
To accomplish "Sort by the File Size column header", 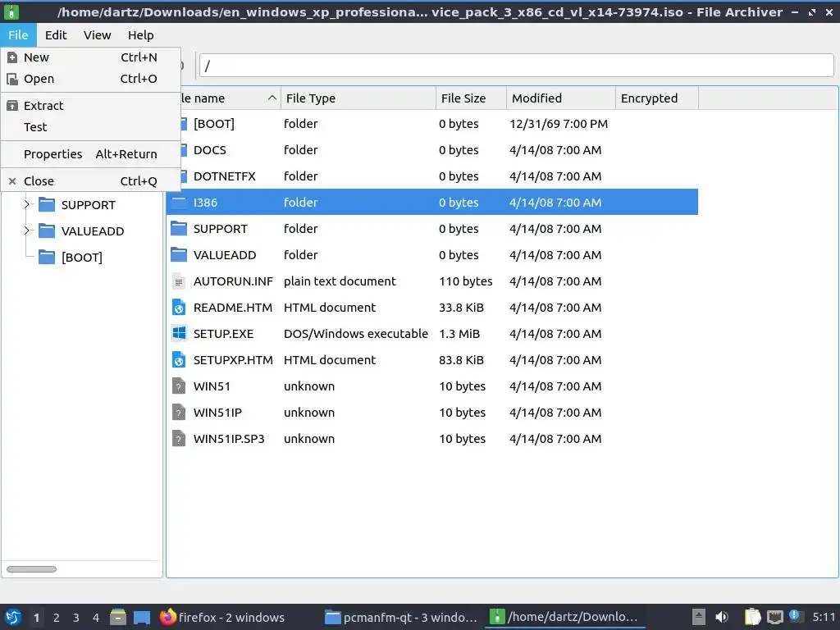I will pyautogui.click(x=471, y=98).
